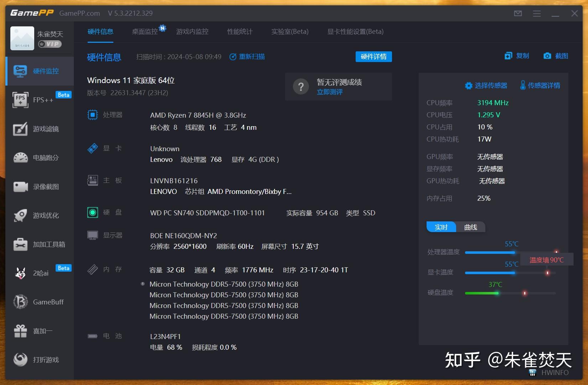Image resolution: width=588 pixels, height=385 pixels.
Task: Open the hamburger menu icon in title bar
Action: 537,14
